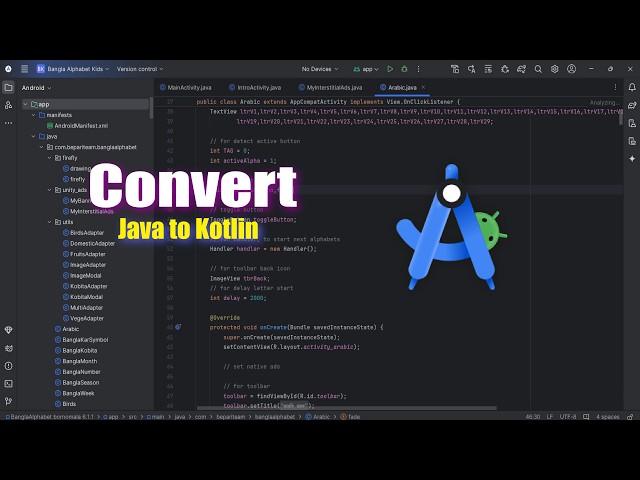Close the Arabic.java tab
Viewport: 640px width, 480px height.
click(423, 87)
